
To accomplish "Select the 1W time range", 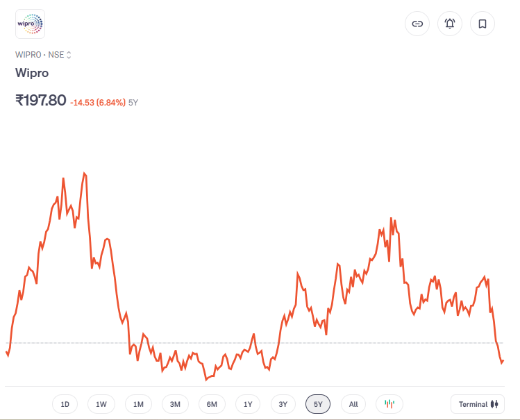I will coord(101,404).
